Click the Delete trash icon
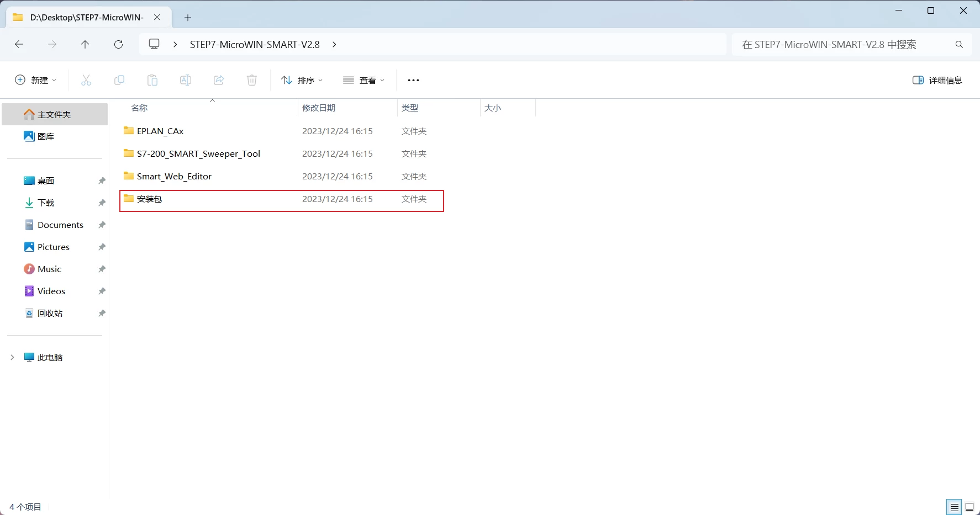 click(252, 80)
